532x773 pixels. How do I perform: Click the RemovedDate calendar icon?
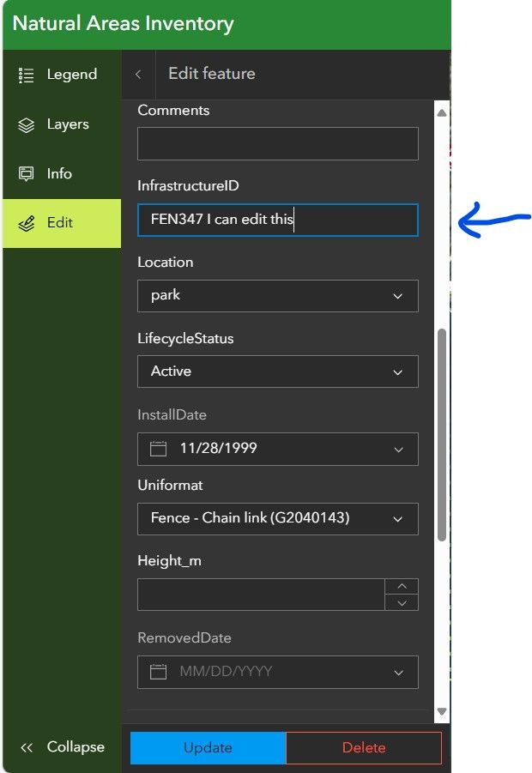tap(158, 672)
